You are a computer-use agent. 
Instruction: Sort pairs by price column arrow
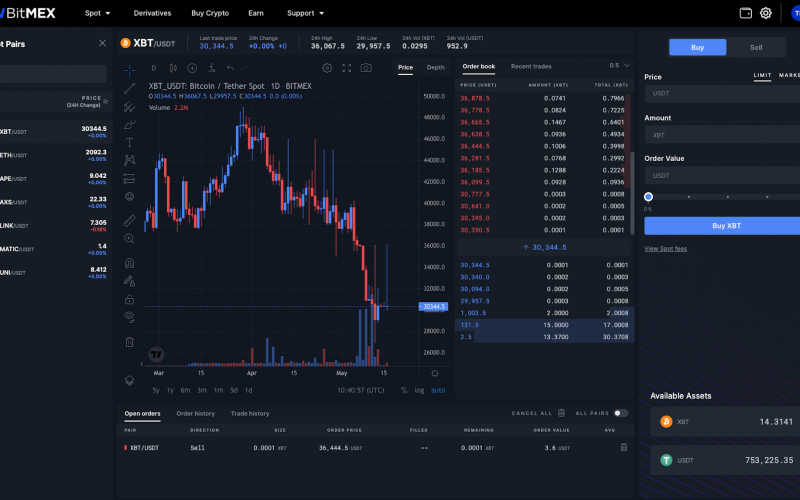[x=106, y=102]
